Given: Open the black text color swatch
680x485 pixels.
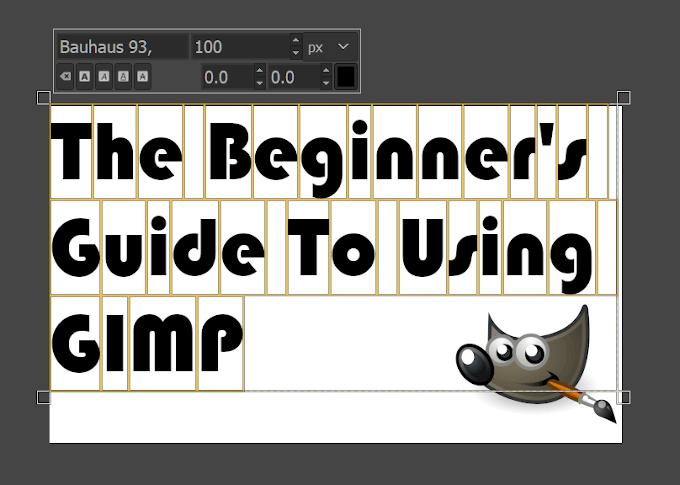Looking at the screenshot, I should [346, 77].
